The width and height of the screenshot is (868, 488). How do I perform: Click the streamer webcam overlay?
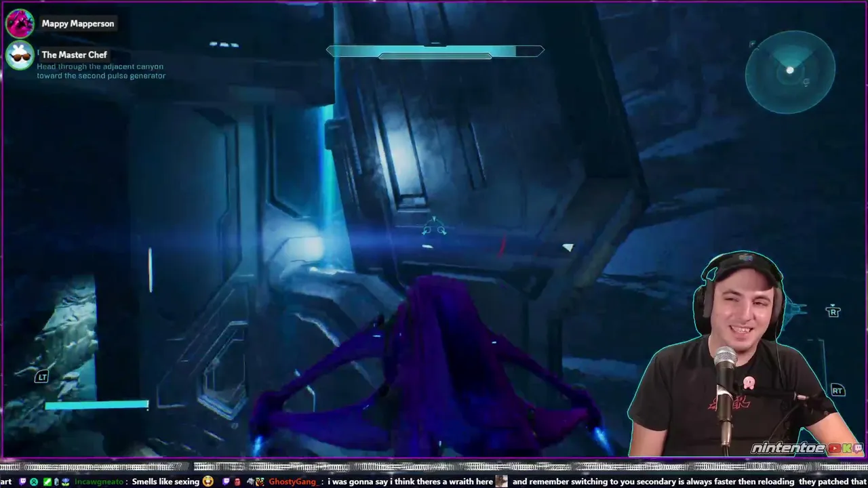tap(743, 354)
